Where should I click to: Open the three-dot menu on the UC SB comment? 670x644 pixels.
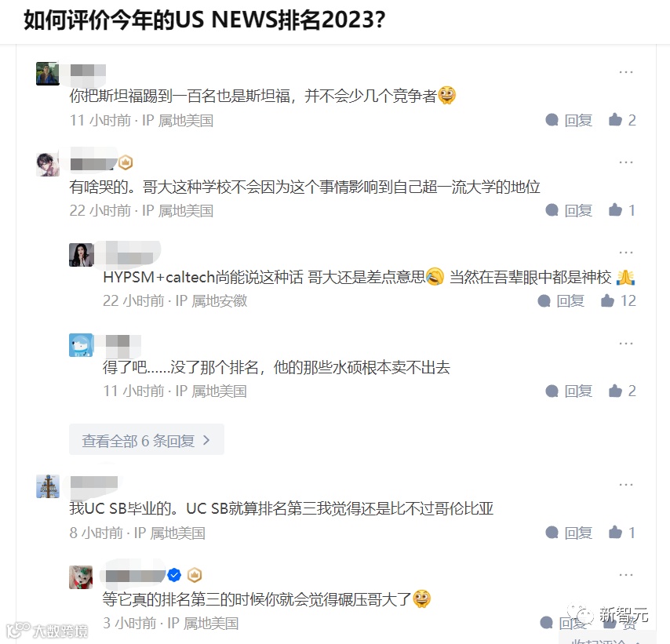(x=626, y=485)
